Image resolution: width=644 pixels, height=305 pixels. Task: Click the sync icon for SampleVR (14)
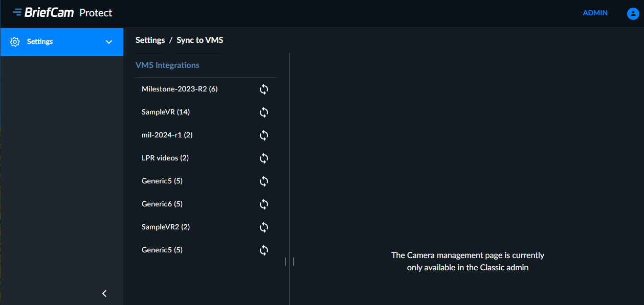pos(264,112)
